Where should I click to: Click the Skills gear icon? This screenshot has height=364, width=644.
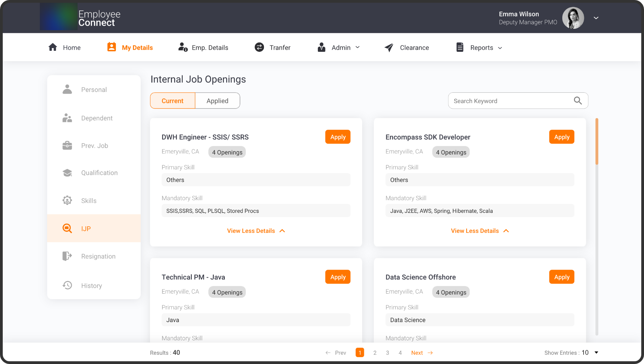click(x=67, y=200)
